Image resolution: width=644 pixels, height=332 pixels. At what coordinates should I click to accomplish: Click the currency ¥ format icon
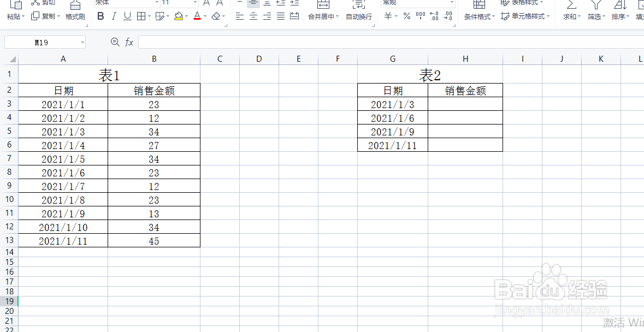click(x=388, y=16)
